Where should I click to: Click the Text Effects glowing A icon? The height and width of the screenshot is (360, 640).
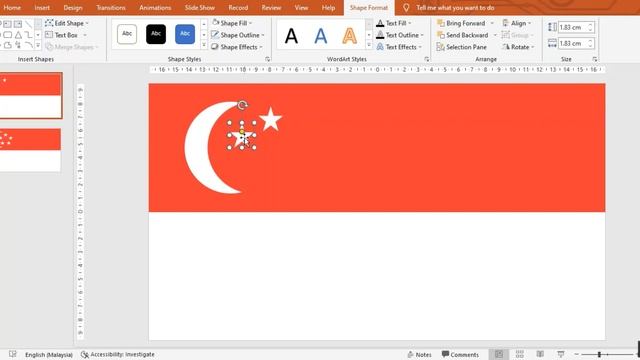coord(380,47)
